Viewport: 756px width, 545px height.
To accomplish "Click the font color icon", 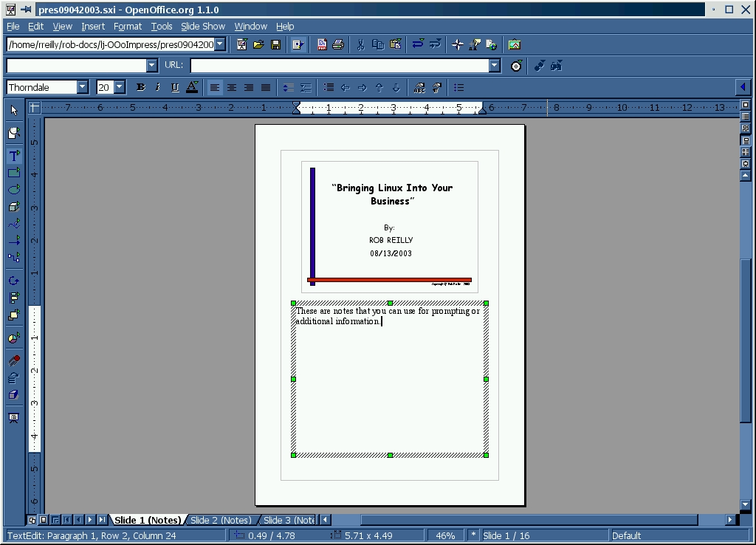I will click(192, 87).
